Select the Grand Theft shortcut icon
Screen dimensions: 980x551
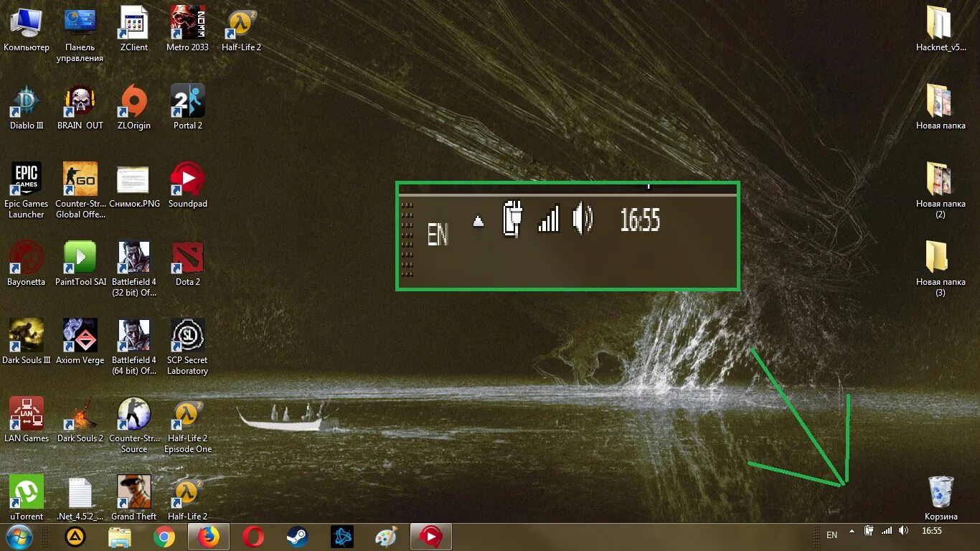click(134, 497)
